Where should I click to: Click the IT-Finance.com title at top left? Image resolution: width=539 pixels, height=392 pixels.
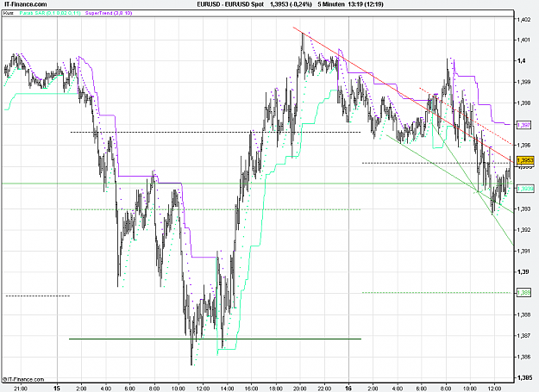click(24, 4)
